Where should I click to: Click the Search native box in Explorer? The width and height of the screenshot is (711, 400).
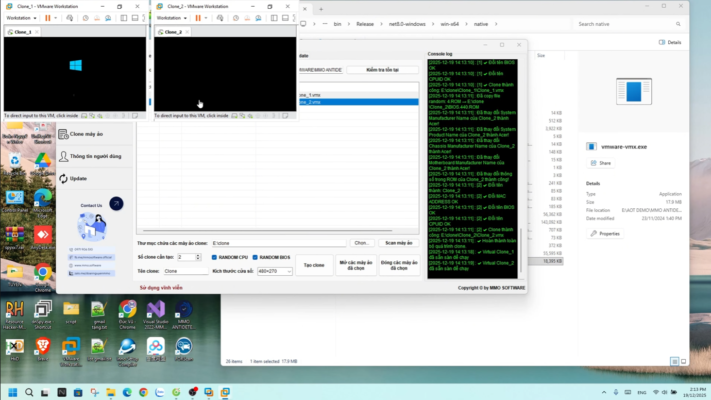pos(628,24)
